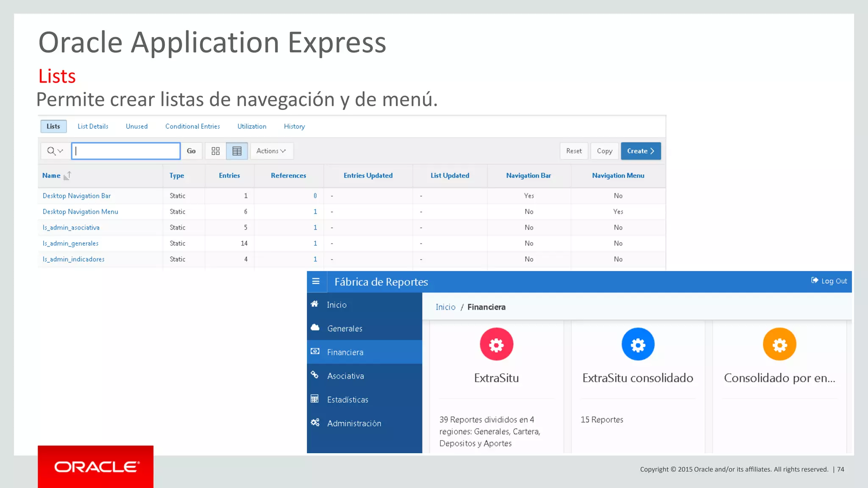Click the cloud icon beside Generales

(x=315, y=327)
